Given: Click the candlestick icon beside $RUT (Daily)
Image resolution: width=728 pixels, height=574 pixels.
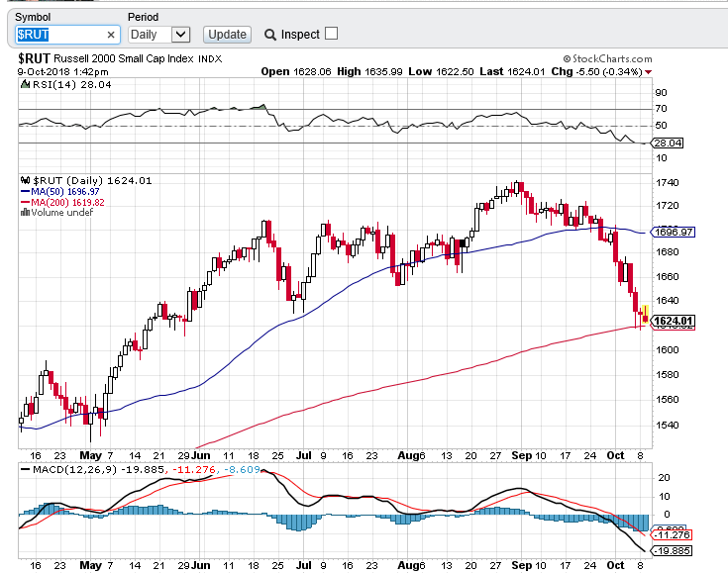Looking at the screenshot, I should 25,180.
